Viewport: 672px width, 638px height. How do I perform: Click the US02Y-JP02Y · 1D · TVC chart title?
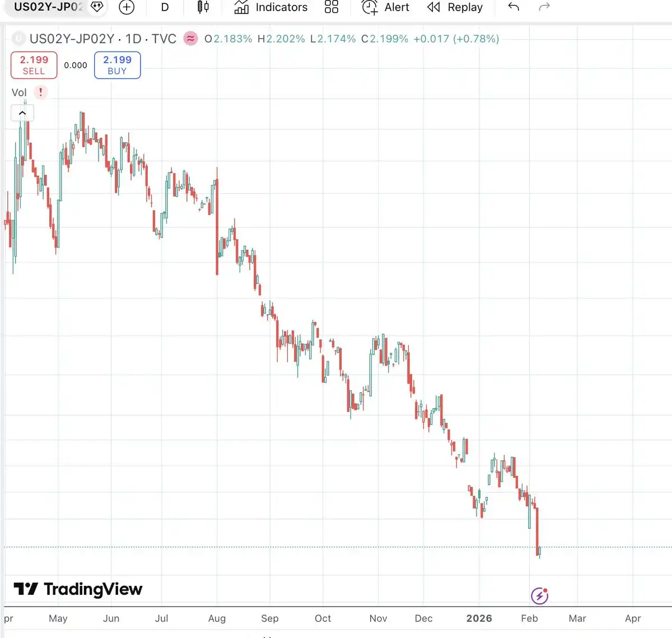(102, 39)
